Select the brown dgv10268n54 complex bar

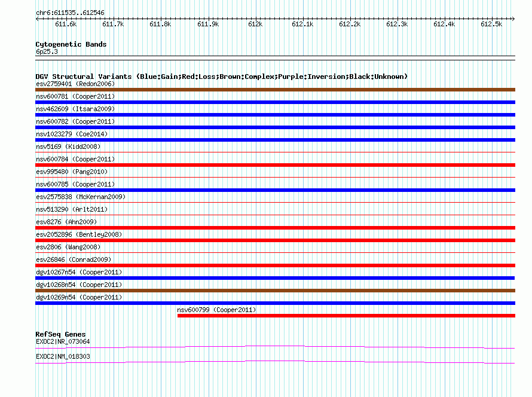click(275, 291)
